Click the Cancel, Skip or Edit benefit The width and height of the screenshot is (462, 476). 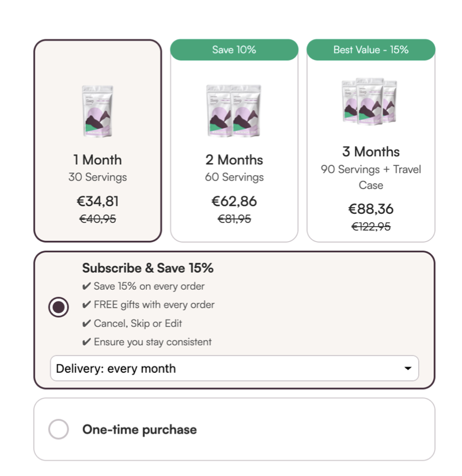138,323
